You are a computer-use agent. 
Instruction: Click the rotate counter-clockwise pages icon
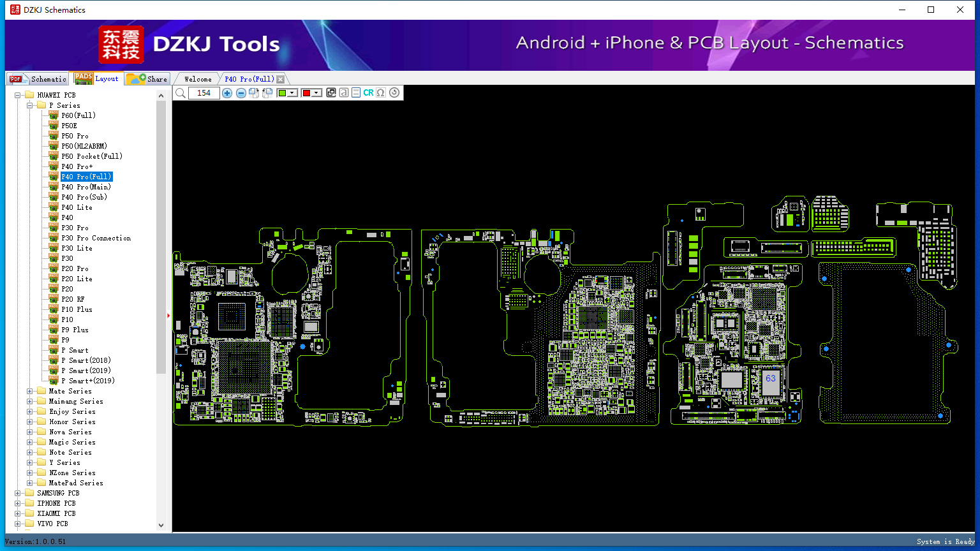tap(267, 93)
